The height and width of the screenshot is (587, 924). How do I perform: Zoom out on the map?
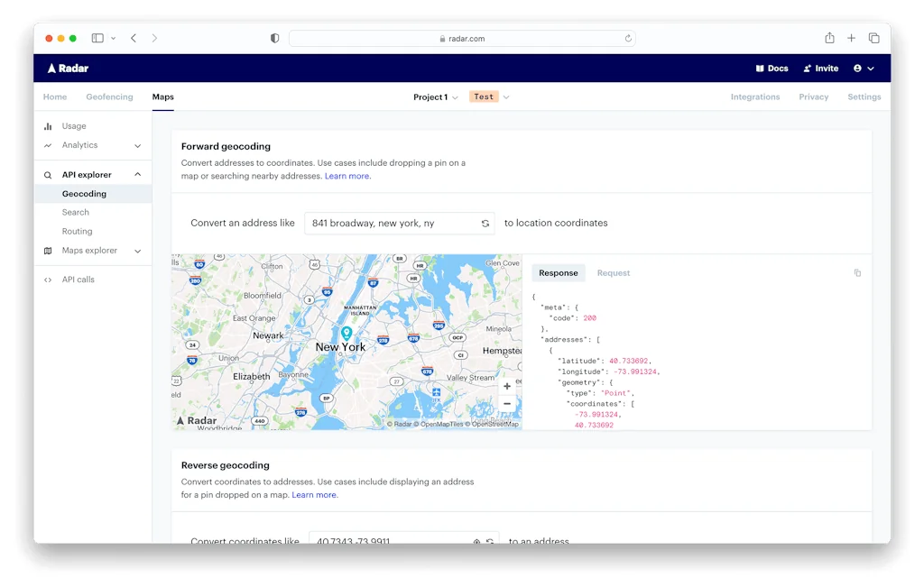coord(507,404)
